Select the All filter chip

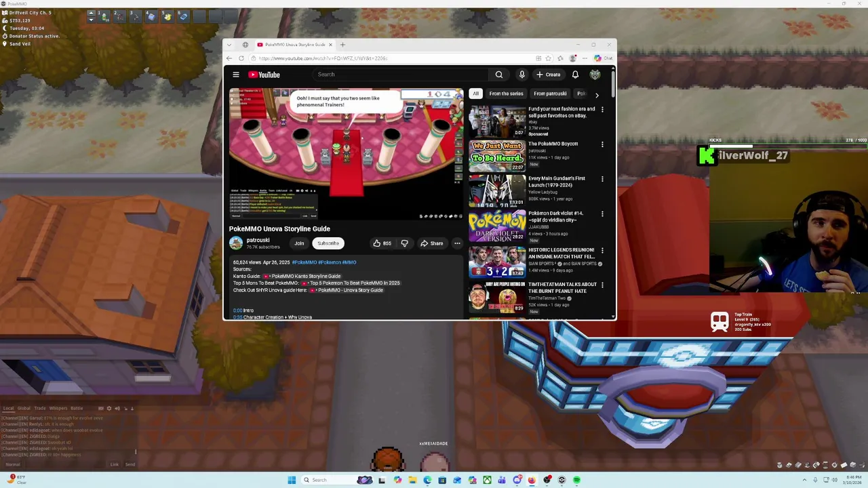[x=475, y=94]
